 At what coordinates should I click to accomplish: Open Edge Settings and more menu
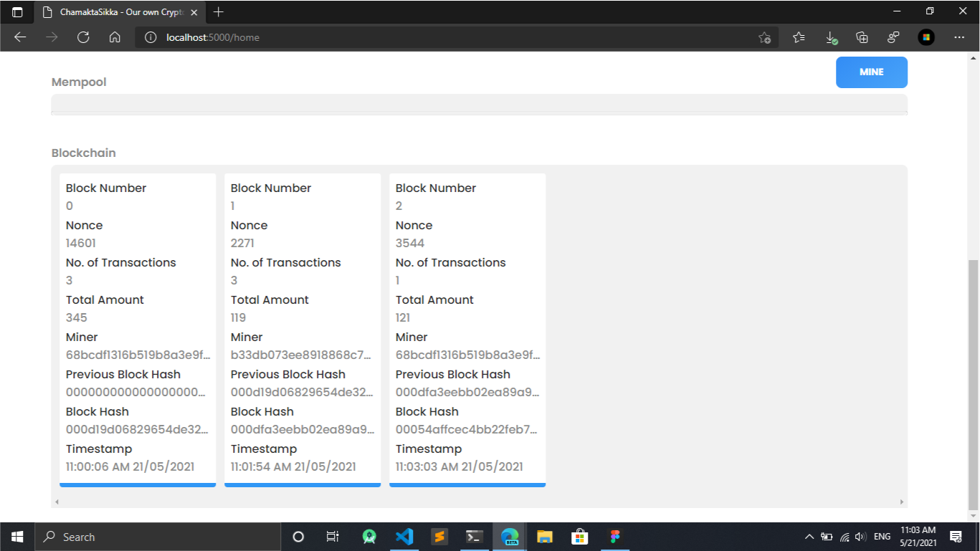coord(959,37)
